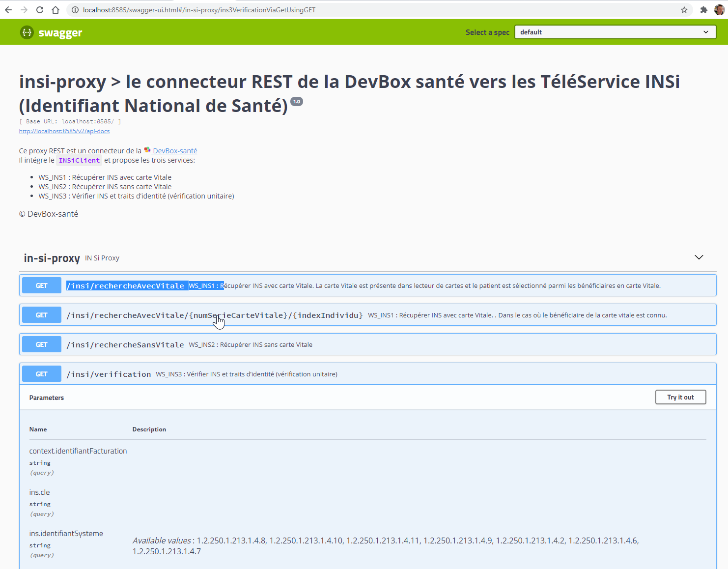Click GET badge of rechercheSansVitale row
Image resolution: width=728 pixels, height=569 pixels.
(42, 344)
